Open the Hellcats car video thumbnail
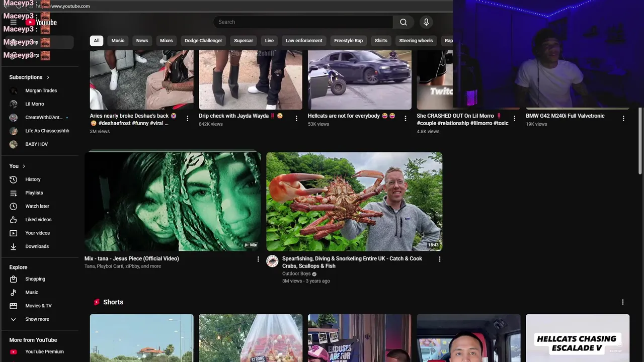This screenshot has width=644, height=362. [x=360, y=80]
